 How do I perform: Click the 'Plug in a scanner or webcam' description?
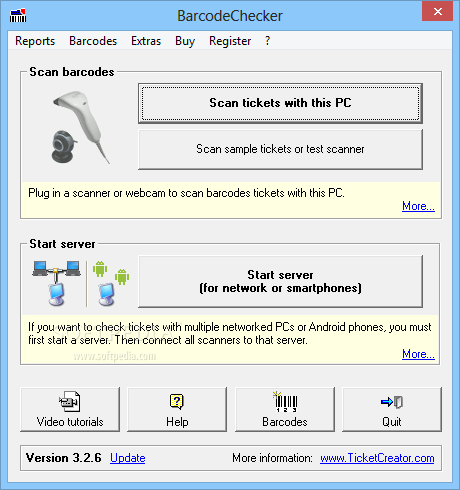pyautogui.click(x=186, y=193)
